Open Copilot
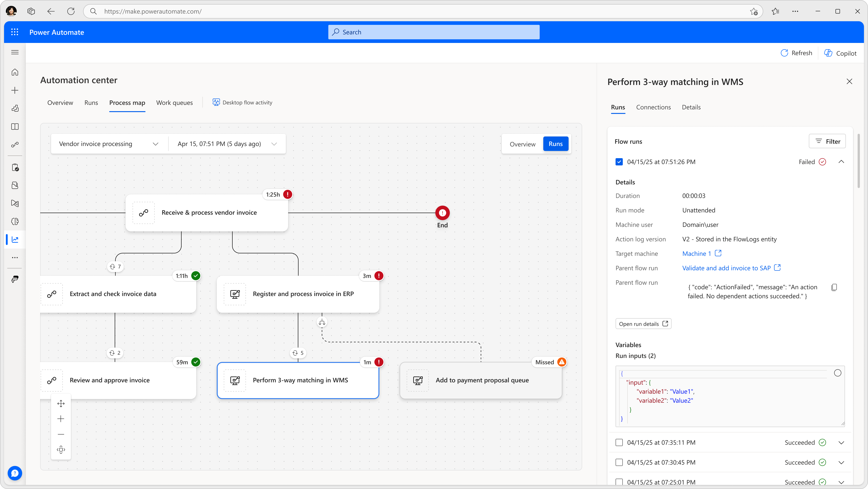This screenshot has width=868, height=489. [840, 53]
